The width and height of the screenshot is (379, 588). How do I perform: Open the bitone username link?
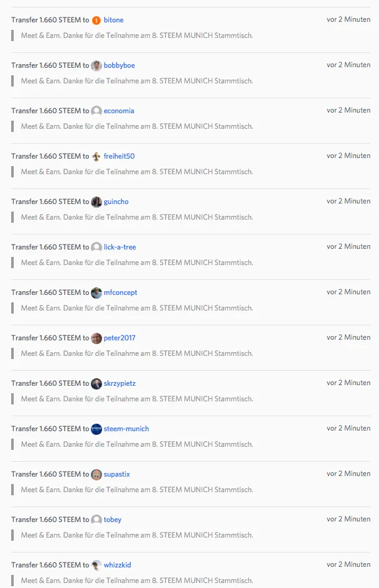click(114, 20)
